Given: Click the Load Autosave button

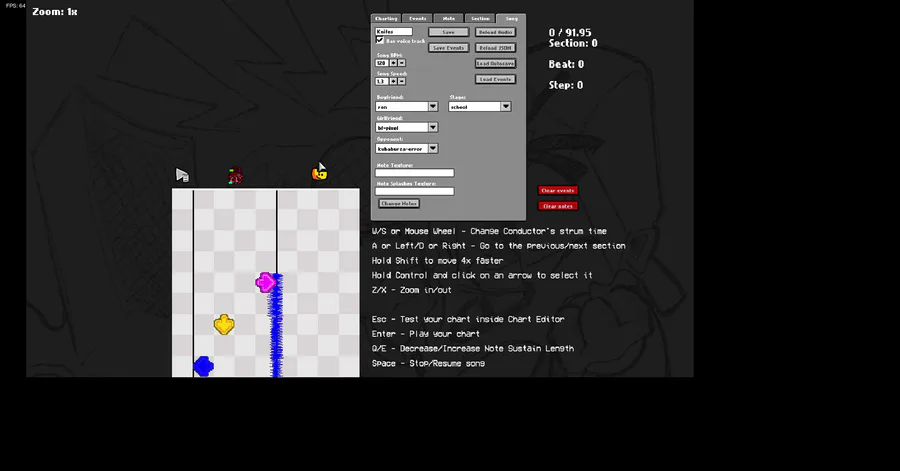Looking at the screenshot, I should tap(495, 63).
